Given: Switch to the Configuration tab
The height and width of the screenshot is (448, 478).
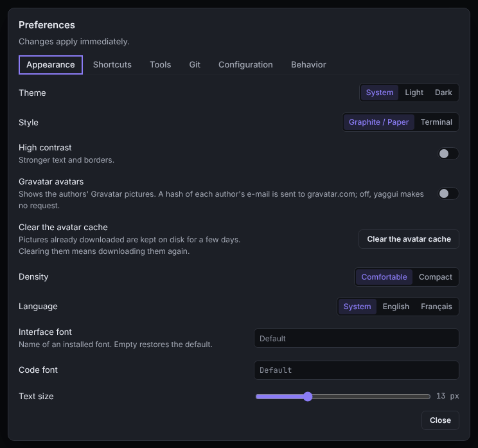Looking at the screenshot, I should pyautogui.click(x=245, y=65).
